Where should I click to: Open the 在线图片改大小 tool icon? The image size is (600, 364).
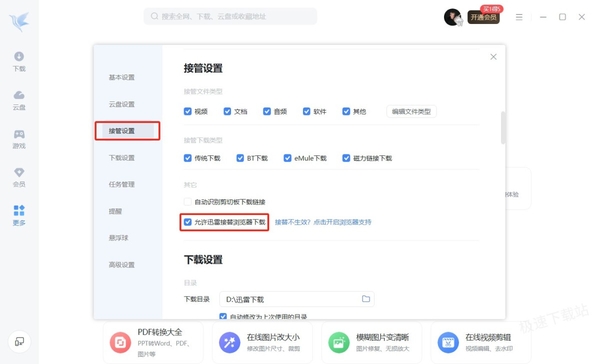[230, 342]
